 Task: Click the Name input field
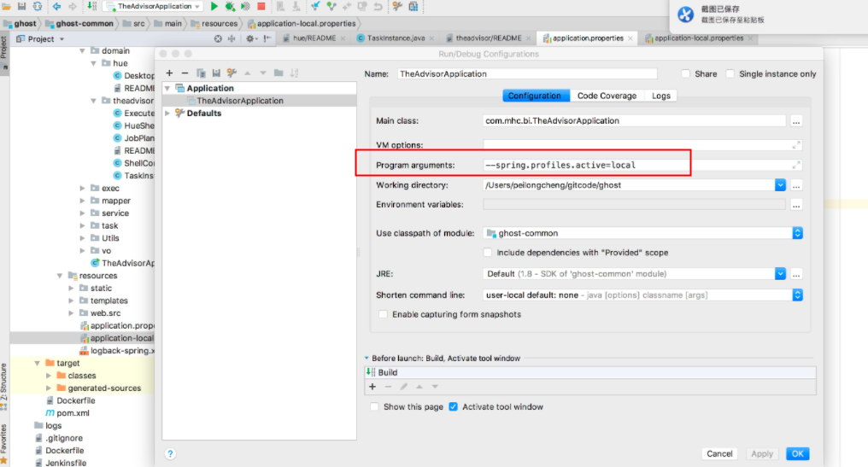(527, 73)
